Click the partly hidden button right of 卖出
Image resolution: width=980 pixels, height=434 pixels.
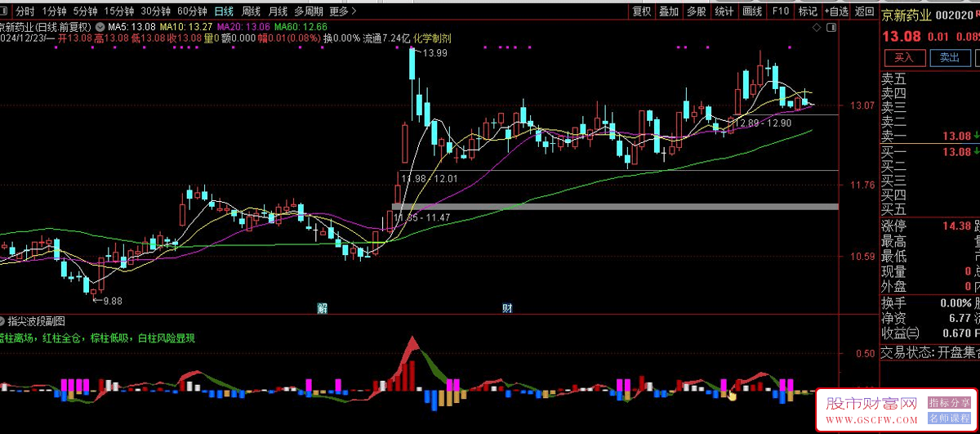(x=977, y=57)
